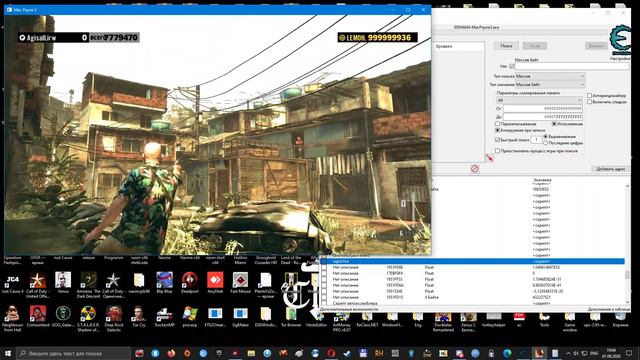The height and width of the screenshot is (360, 640).
Task: Open Дополнительные возможности at table bottom
Action: (349, 309)
